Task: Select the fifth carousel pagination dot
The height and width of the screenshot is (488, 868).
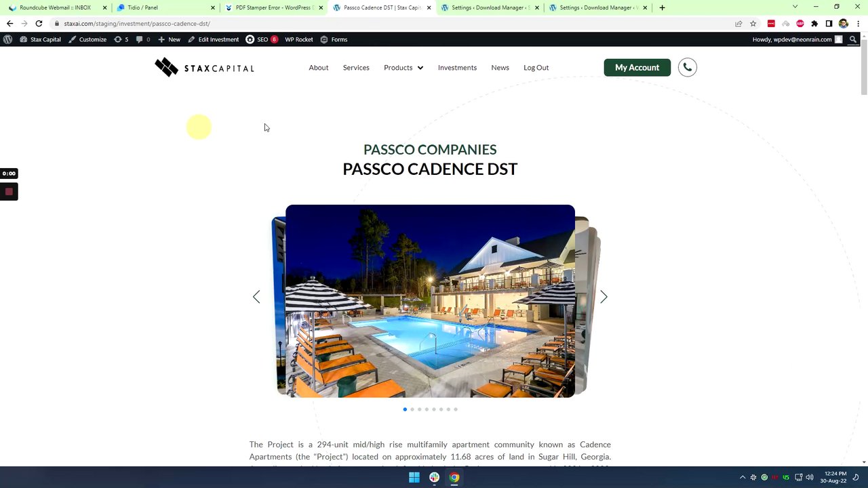Action: (434, 409)
